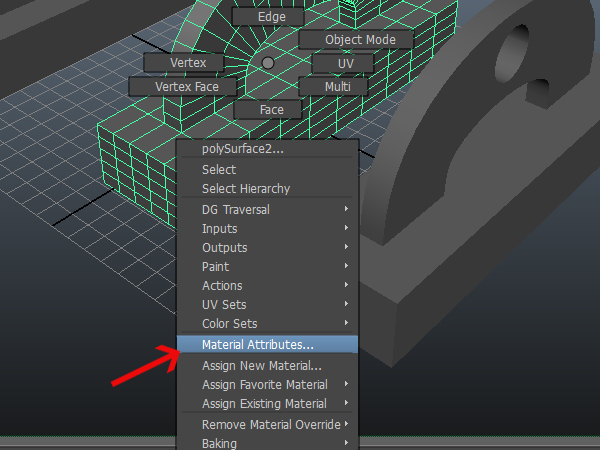Expand the Color Sets submenu
This screenshot has width=600, height=450.
point(267,324)
